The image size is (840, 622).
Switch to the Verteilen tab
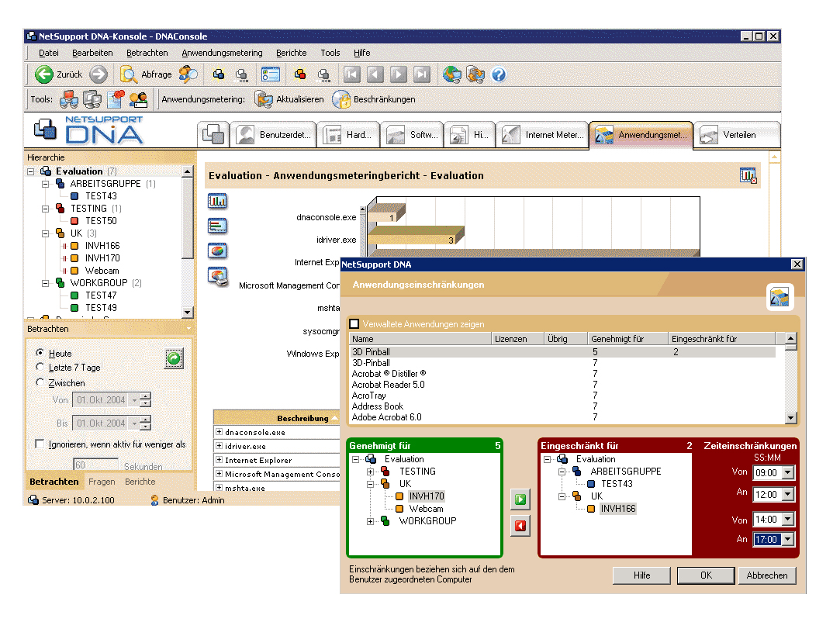coord(738,134)
